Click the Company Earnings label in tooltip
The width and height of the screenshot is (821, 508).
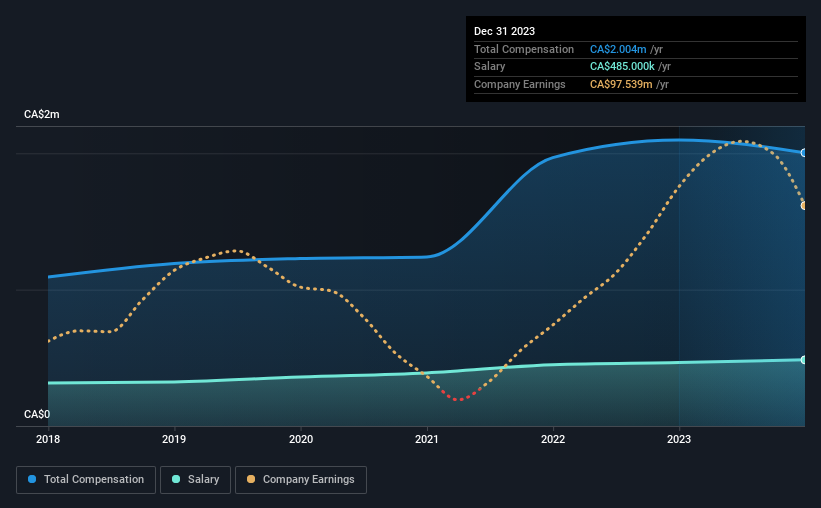[x=519, y=84]
